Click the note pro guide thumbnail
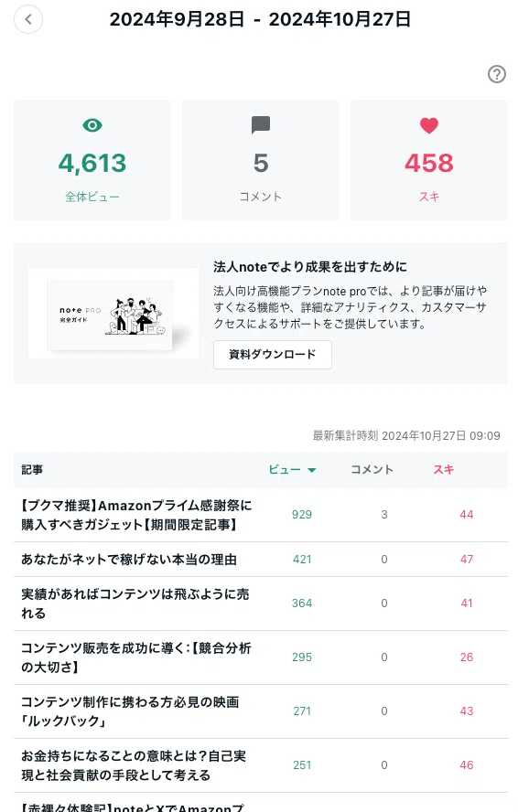The height and width of the screenshot is (812, 518). (113, 314)
